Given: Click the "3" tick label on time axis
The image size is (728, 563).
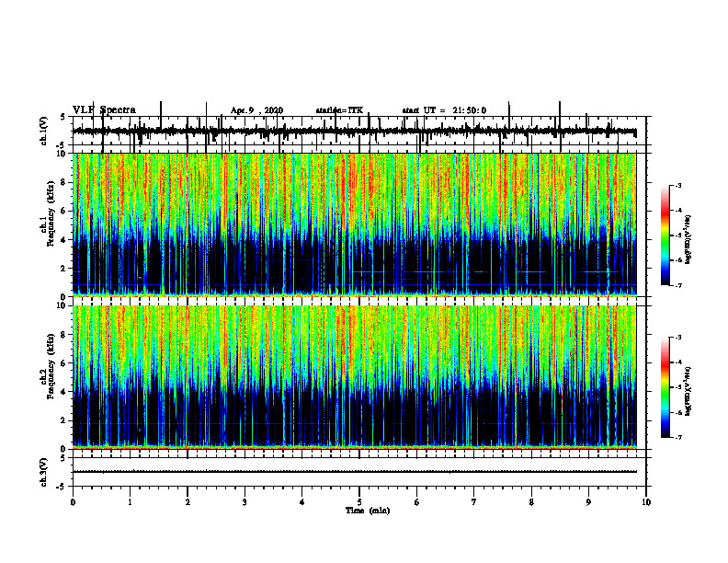Looking at the screenshot, I should tap(245, 502).
